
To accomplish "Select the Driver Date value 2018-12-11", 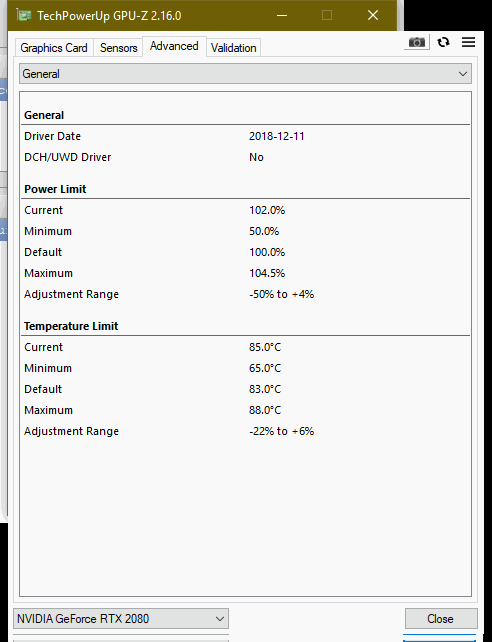I will [277, 136].
